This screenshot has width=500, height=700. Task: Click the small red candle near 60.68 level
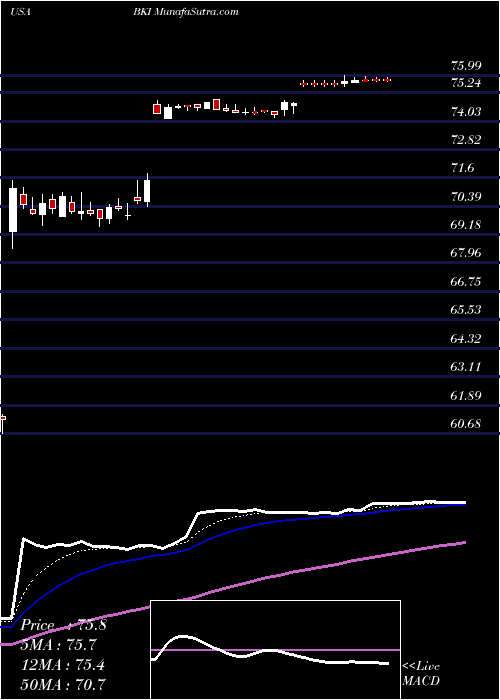pos(3,419)
